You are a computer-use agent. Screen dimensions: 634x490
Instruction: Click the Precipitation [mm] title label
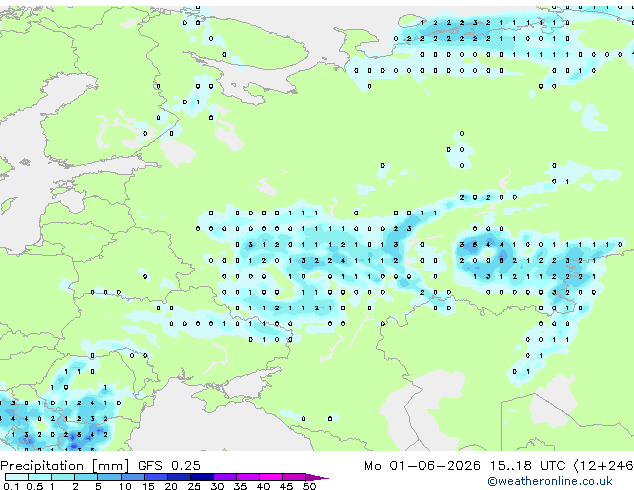tap(64, 466)
